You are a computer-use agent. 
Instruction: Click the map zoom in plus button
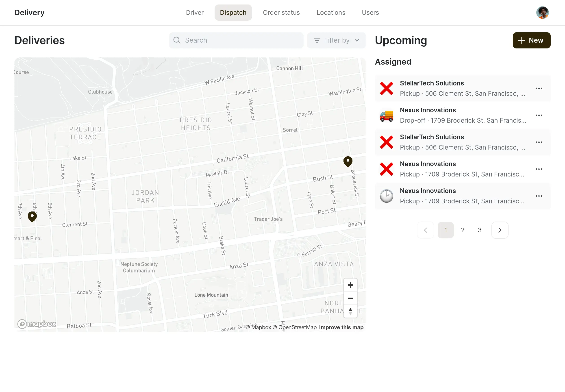[x=350, y=285]
